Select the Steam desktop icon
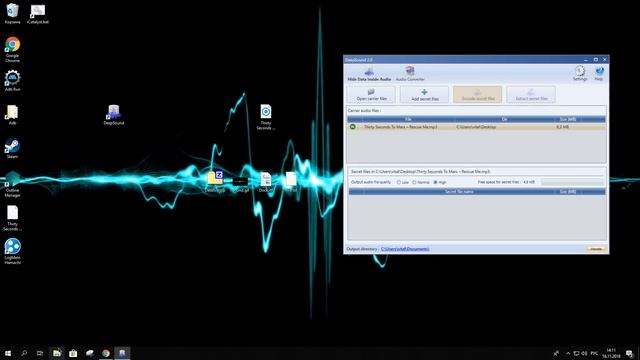The image size is (640, 360). pos(12,148)
